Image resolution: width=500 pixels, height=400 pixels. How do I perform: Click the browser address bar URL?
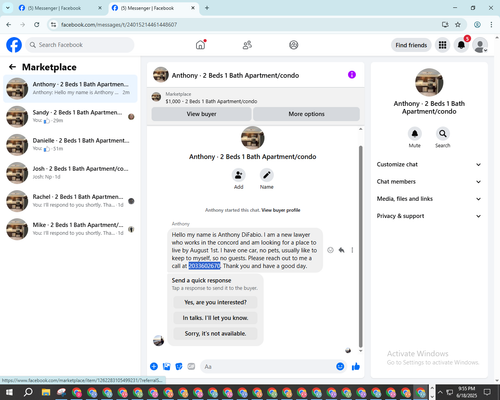point(119,25)
